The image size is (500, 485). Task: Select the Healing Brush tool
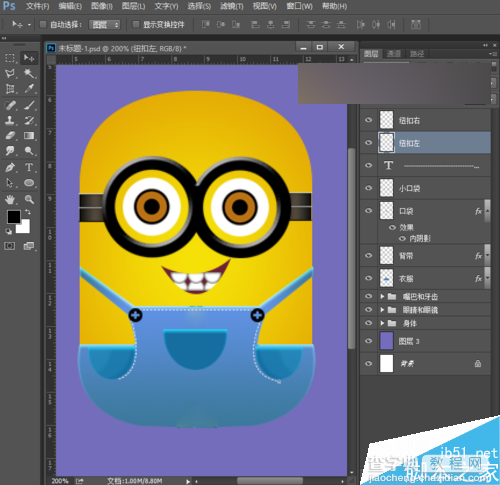pos(10,105)
